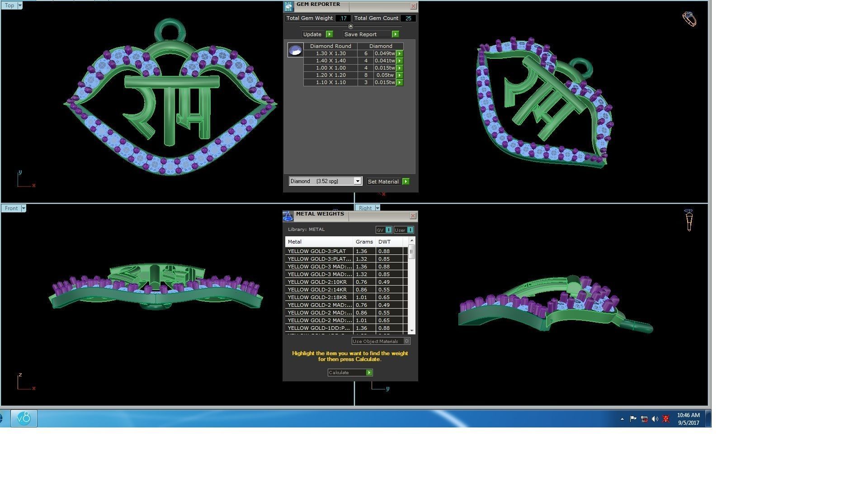The width and height of the screenshot is (868, 488).
Task: Click the round diamond gem thumbnail
Action: coord(295,50)
